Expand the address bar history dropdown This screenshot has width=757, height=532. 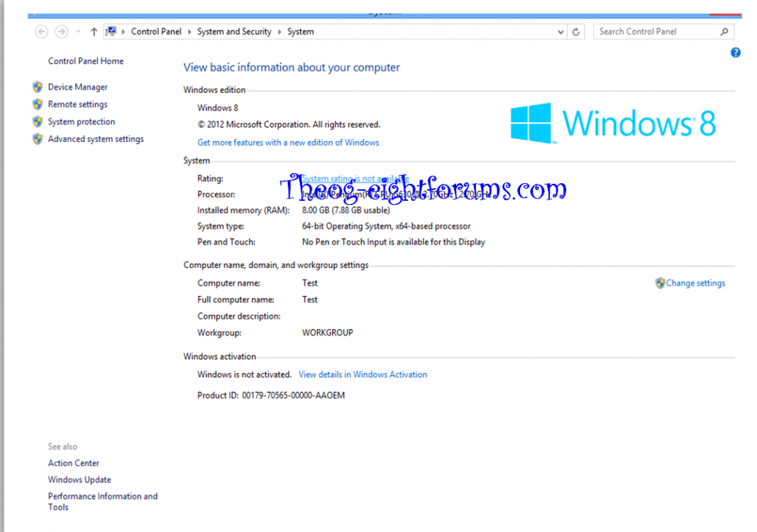pyautogui.click(x=560, y=32)
